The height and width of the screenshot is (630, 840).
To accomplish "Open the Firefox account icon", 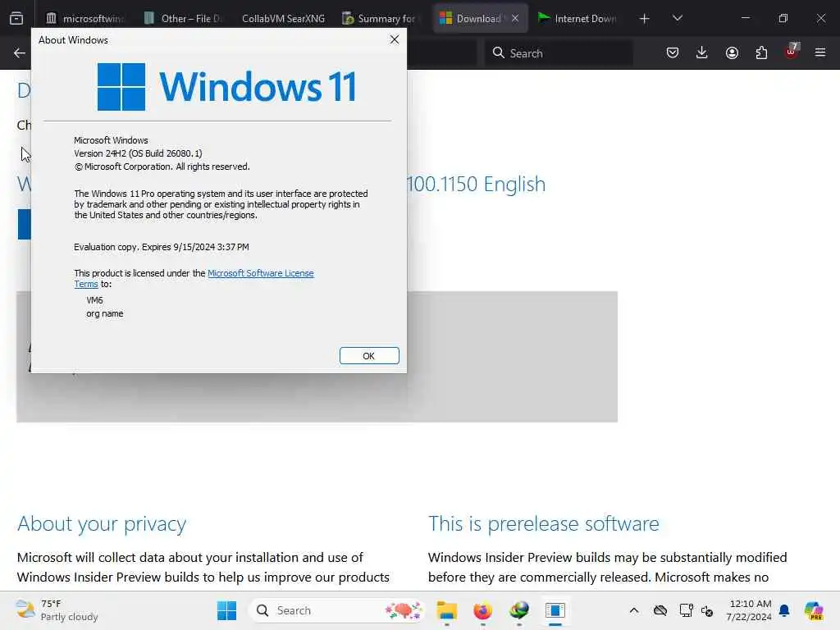I will [x=732, y=52].
